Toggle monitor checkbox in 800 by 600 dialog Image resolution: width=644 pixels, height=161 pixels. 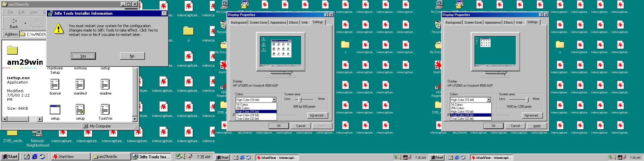pyautogui.click(x=234, y=115)
